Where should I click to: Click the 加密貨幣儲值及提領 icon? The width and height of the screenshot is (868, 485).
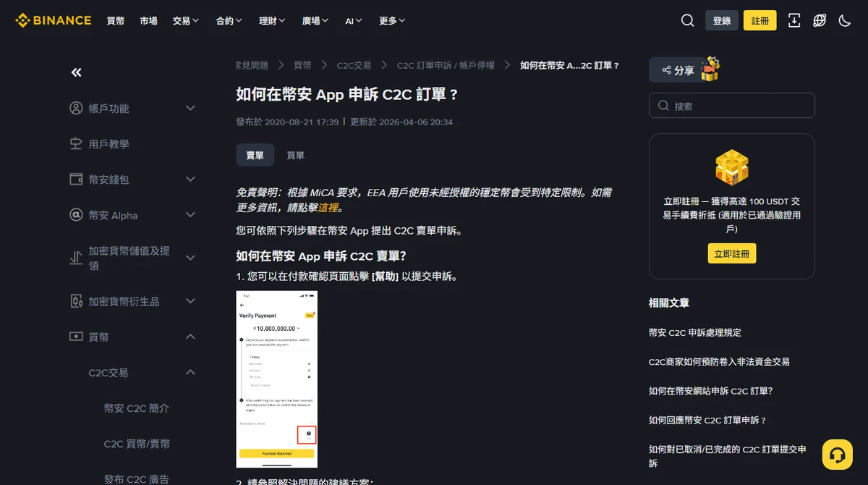click(76, 258)
